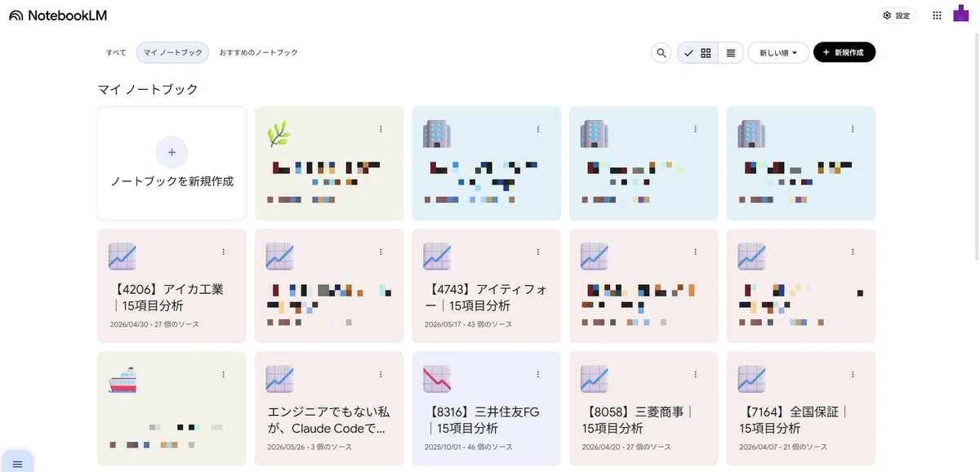Click the floating list icon at the page corner
The height and width of the screenshot is (472, 980).
(x=17, y=463)
